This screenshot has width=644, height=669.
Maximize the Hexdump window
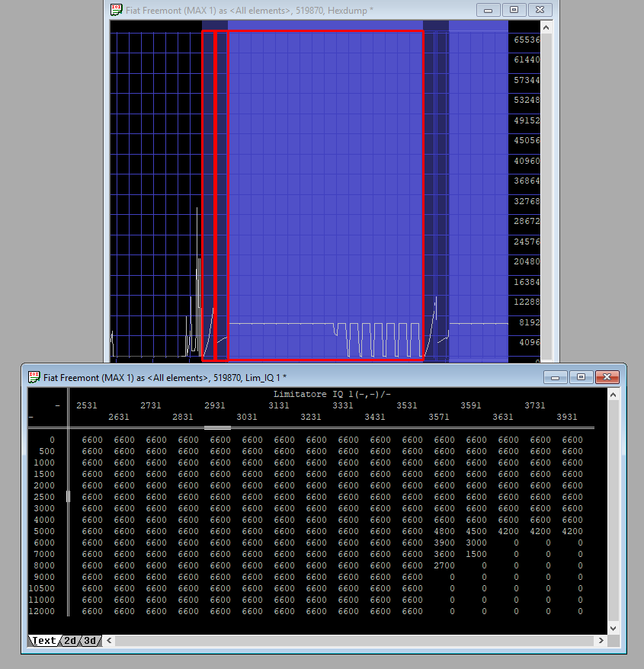click(514, 10)
